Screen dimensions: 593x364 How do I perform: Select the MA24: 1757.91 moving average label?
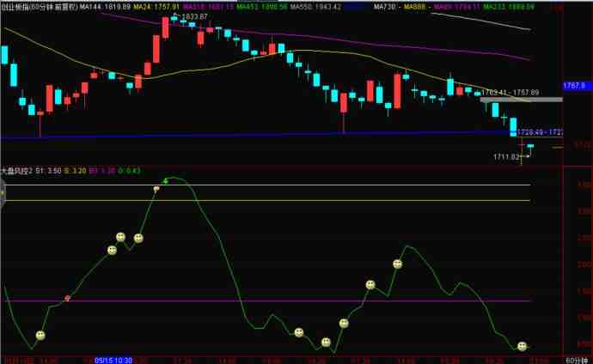coord(156,7)
